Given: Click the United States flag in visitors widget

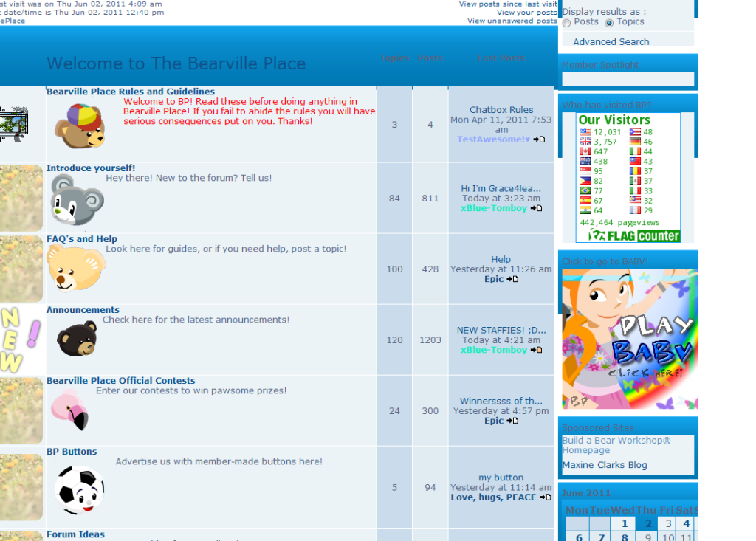Looking at the screenshot, I should pyautogui.click(x=585, y=131).
